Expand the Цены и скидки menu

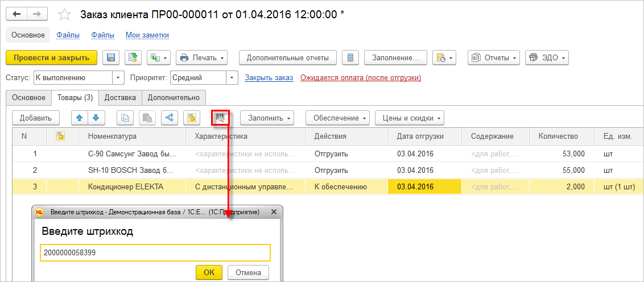click(x=409, y=118)
